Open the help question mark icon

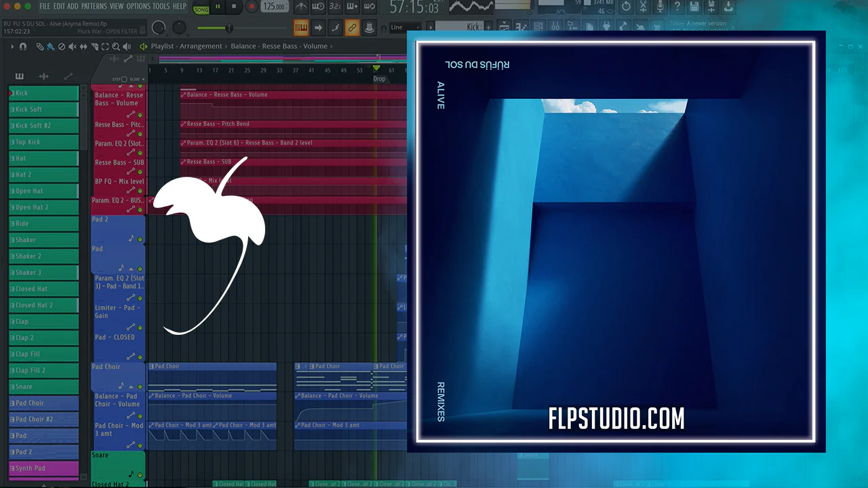point(677,7)
